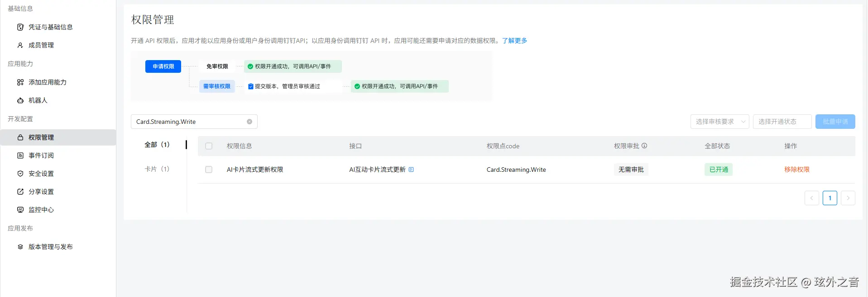The width and height of the screenshot is (868, 297).
Task: Click the 凭证与基础信息 sidebar icon
Action: [x=20, y=27]
